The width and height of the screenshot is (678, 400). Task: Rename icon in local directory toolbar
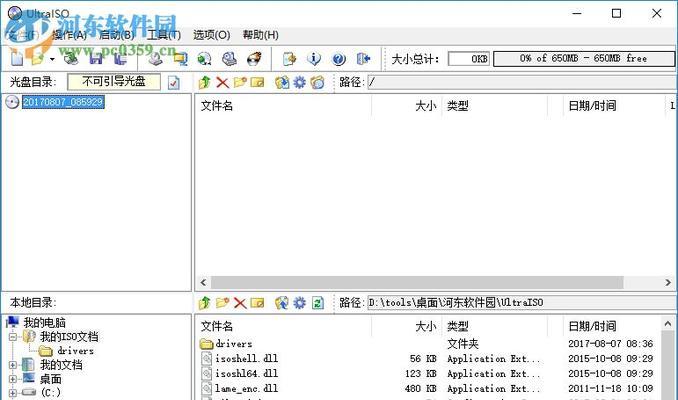click(258, 303)
